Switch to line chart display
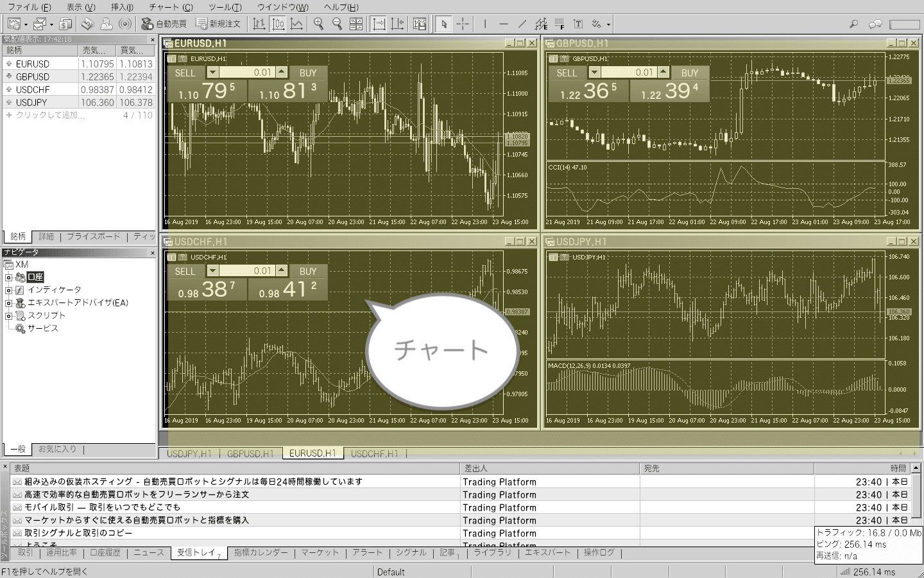The width and height of the screenshot is (924, 578). 297,24
